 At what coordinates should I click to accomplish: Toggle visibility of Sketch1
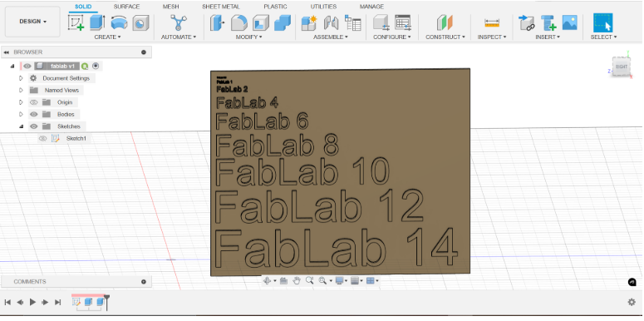pos(42,139)
